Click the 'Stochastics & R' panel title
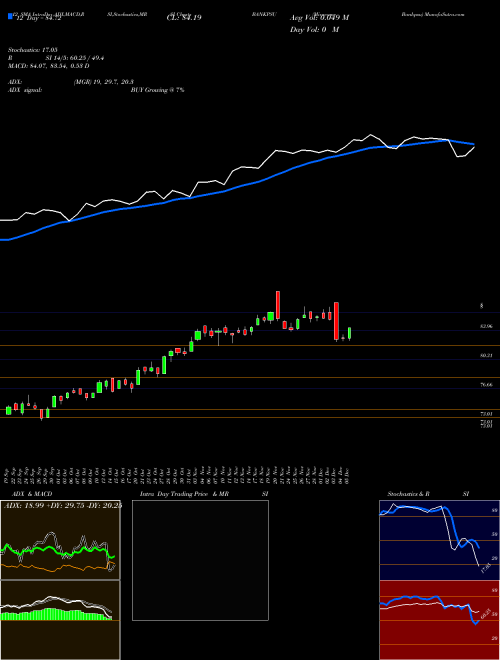The height and width of the screenshot is (660, 500). click(x=408, y=494)
